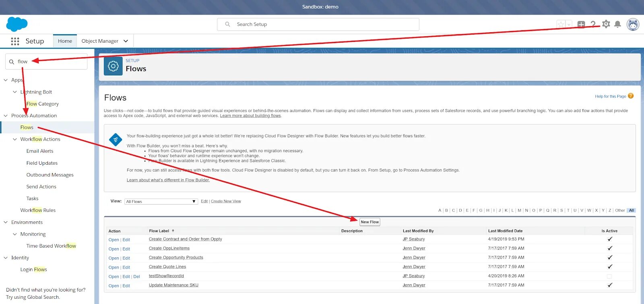Open the App Launcher grid icon

tap(15, 41)
